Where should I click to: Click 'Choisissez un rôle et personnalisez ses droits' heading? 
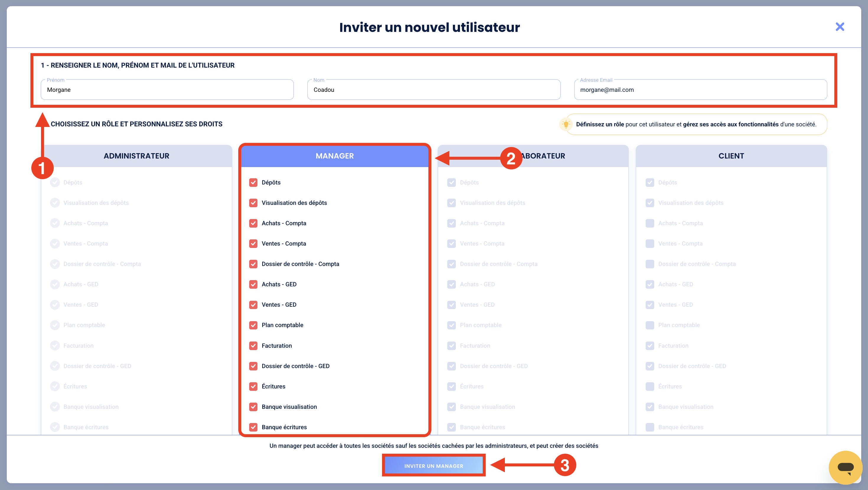click(136, 124)
